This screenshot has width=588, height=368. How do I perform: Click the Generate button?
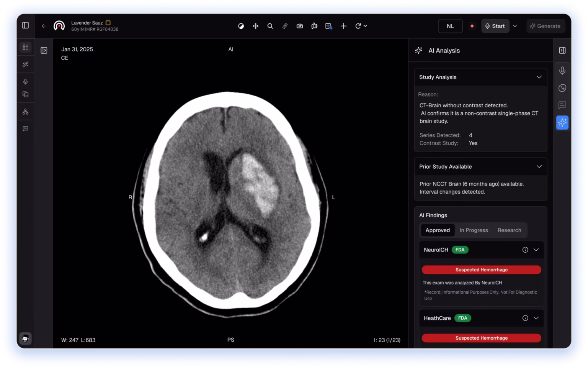click(x=545, y=26)
